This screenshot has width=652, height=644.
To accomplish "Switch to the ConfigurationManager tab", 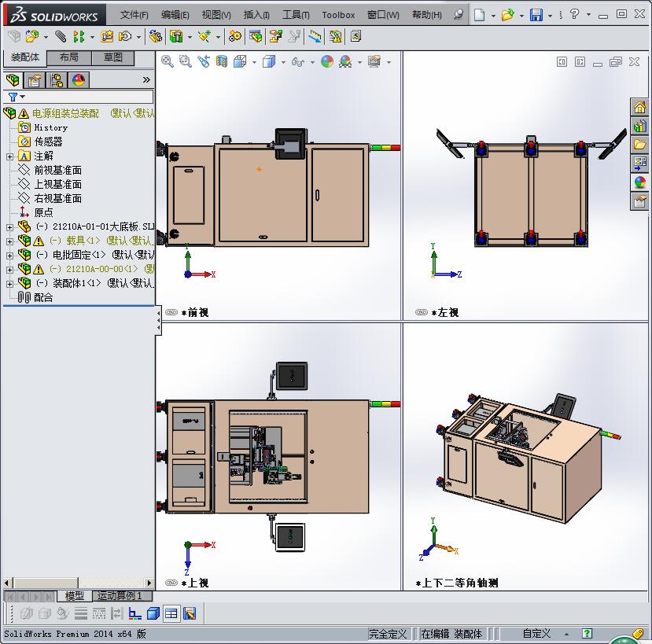I will pyautogui.click(x=57, y=80).
